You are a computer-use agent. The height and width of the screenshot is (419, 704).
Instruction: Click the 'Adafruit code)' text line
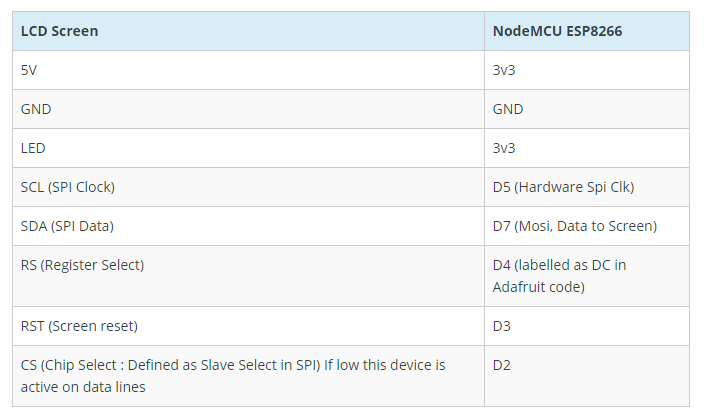pyautogui.click(x=538, y=287)
